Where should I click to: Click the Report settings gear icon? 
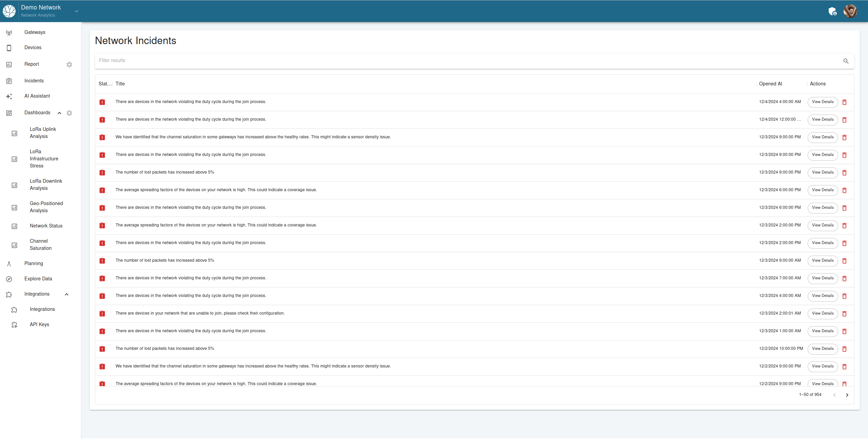click(x=69, y=64)
